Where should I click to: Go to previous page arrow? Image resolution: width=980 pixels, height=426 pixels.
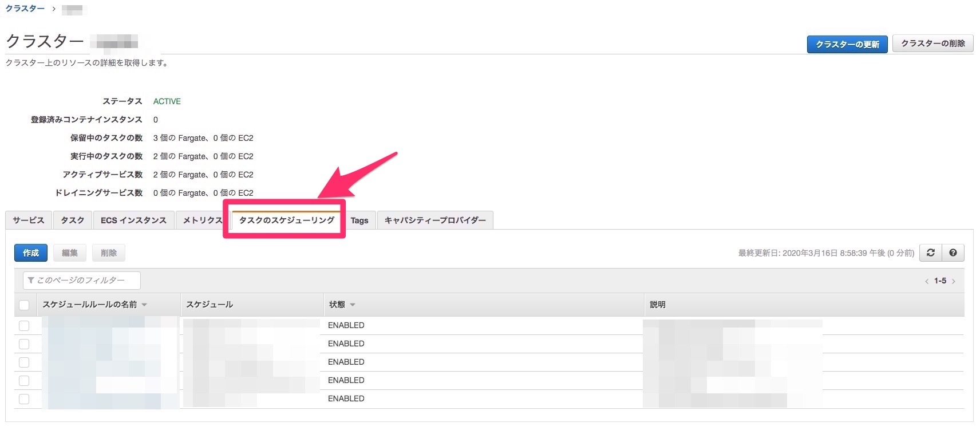pos(927,281)
